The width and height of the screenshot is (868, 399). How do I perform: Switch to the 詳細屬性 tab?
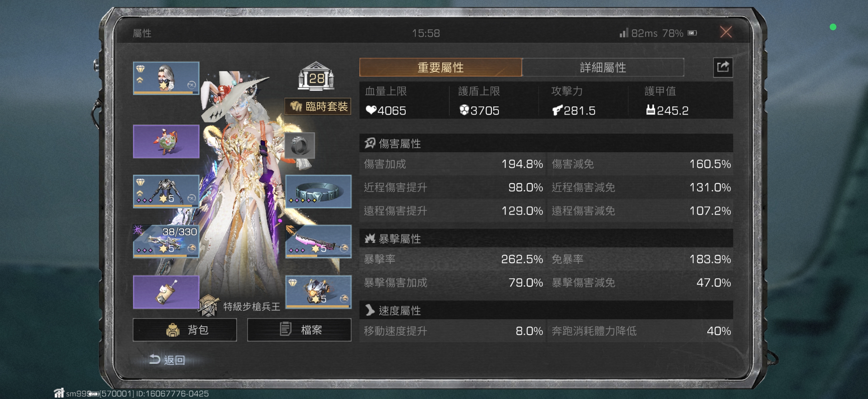pyautogui.click(x=603, y=67)
